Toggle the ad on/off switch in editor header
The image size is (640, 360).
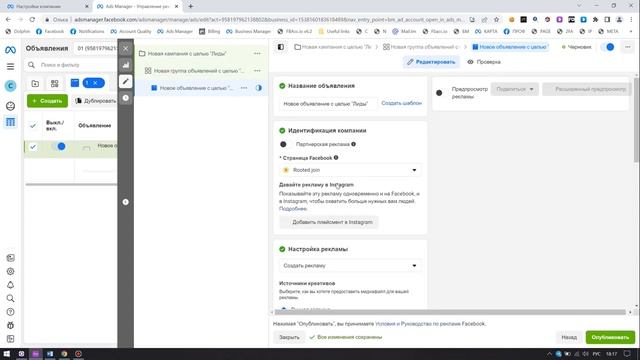[x=608, y=47]
